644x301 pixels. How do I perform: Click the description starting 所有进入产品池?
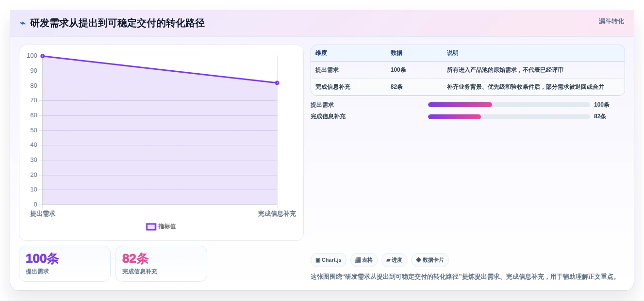505,70
